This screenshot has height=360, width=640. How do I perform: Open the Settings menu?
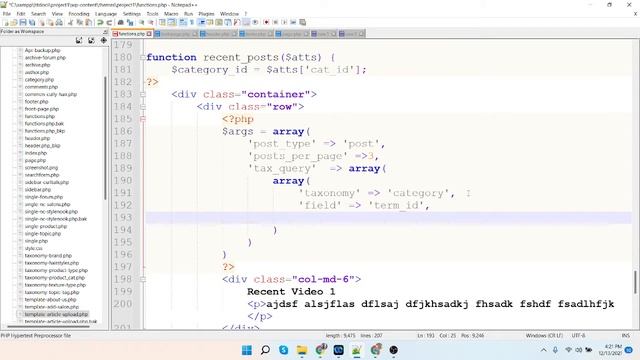[131, 14]
